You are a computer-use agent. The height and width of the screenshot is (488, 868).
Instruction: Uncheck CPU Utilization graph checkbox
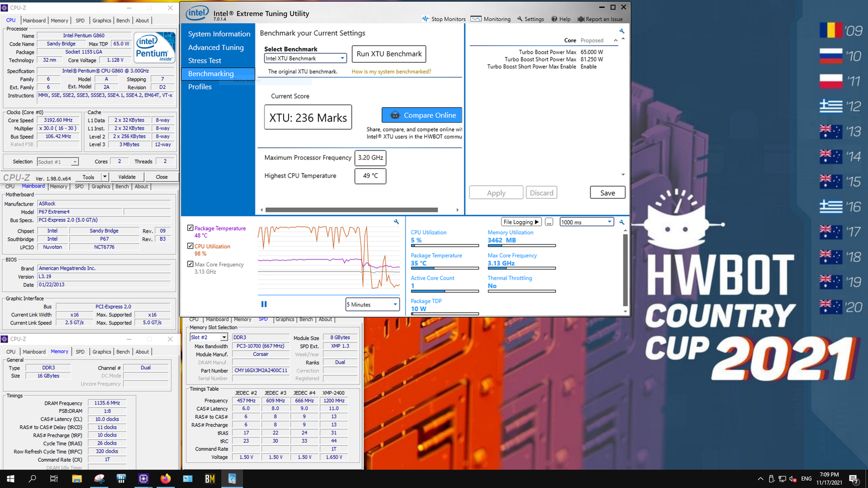point(190,246)
